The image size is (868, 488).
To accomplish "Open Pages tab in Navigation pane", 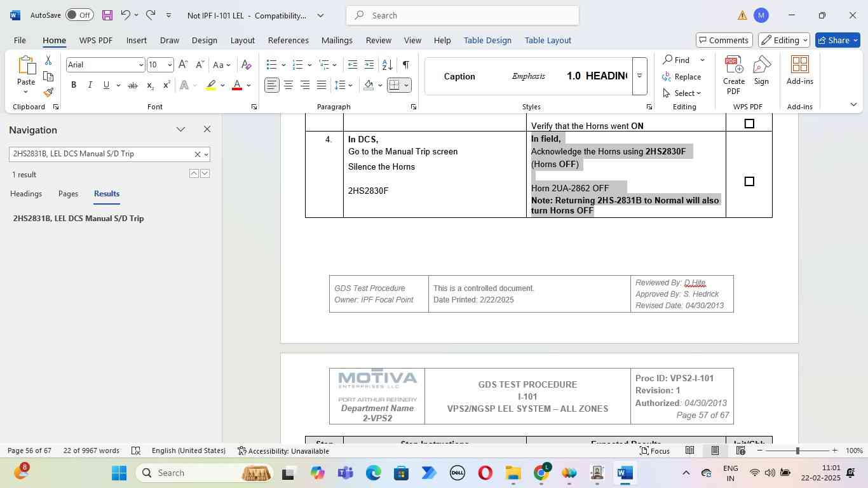I will 68,194.
